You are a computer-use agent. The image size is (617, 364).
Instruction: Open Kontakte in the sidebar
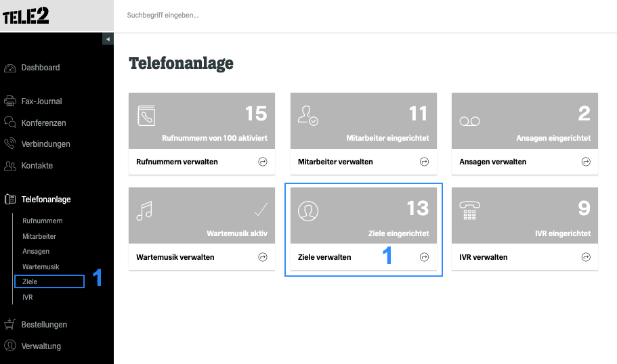[37, 166]
